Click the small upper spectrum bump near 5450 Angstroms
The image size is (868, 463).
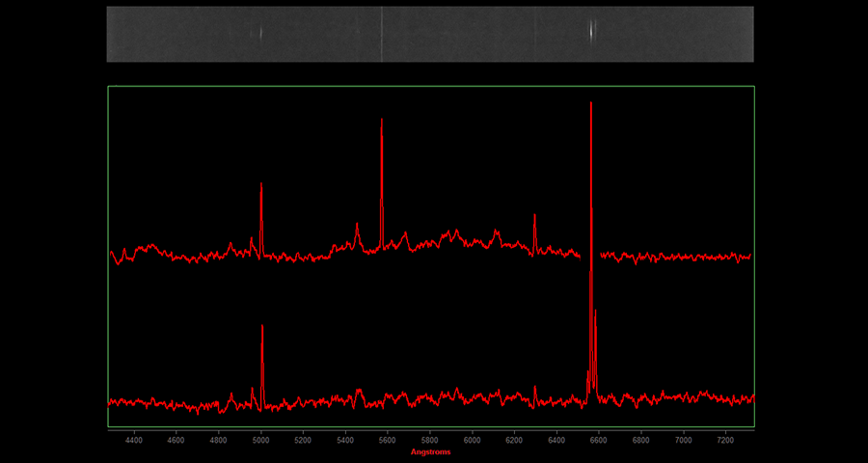click(x=357, y=225)
